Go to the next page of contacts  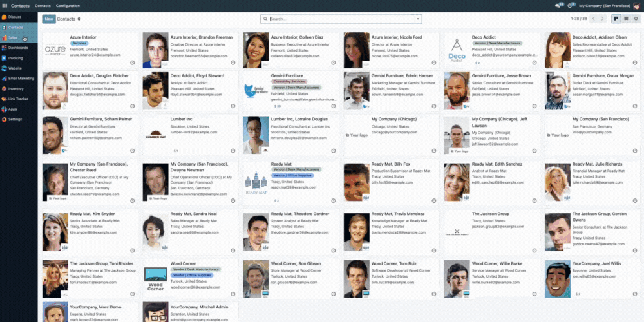coord(603,19)
